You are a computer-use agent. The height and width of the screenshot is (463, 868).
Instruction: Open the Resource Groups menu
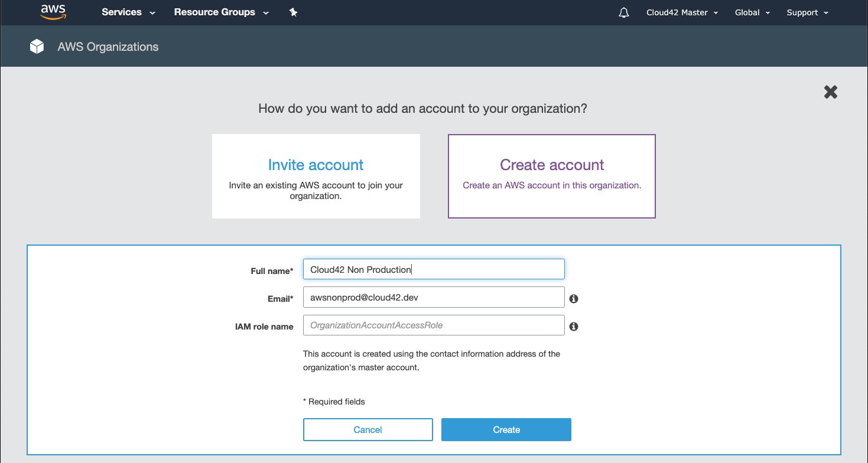coord(220,12)
